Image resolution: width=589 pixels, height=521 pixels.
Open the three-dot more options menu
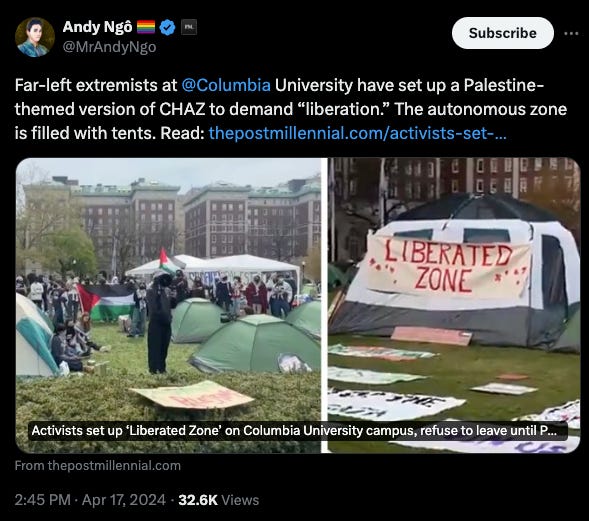click(x=571, y=33)
